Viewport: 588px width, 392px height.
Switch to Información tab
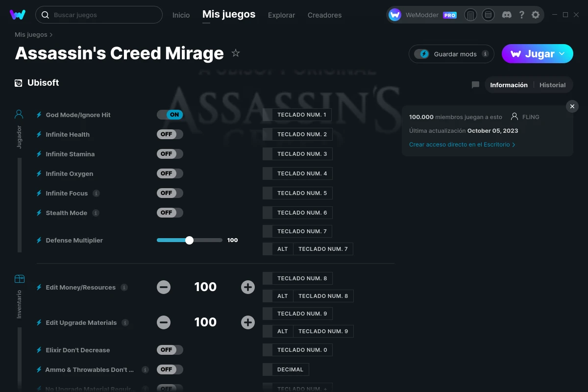[x=509, y=85]
